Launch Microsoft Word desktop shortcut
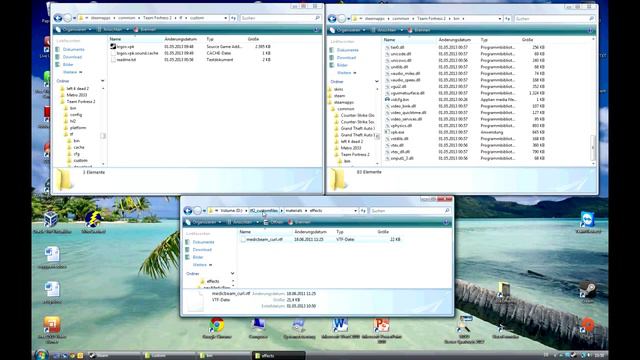 [x=340, y=328]
